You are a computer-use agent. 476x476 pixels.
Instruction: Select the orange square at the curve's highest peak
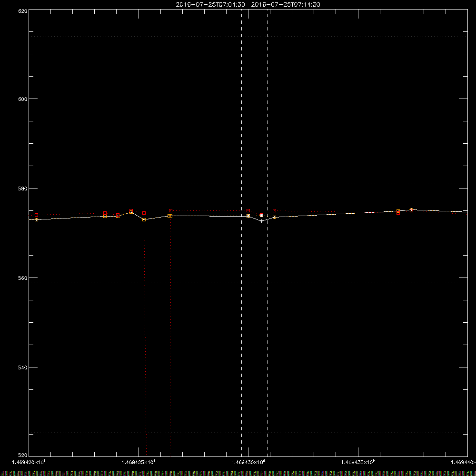(411, 210)
